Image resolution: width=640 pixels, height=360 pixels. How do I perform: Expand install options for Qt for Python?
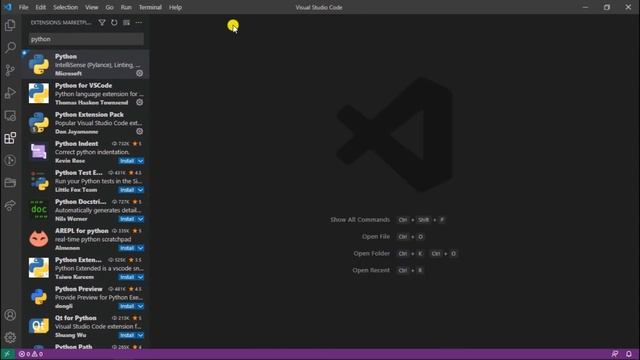(x=140, y=335)
